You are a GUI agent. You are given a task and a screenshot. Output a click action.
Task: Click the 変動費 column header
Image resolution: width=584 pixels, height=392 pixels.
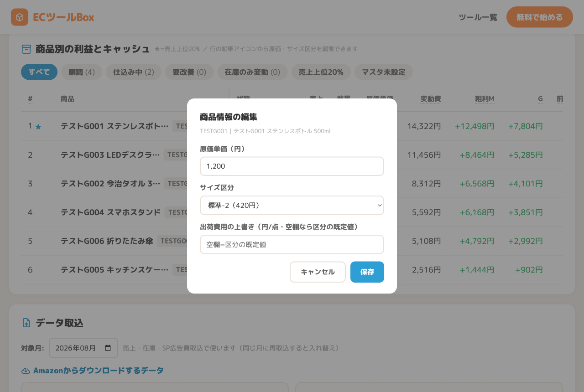point(431,99)
